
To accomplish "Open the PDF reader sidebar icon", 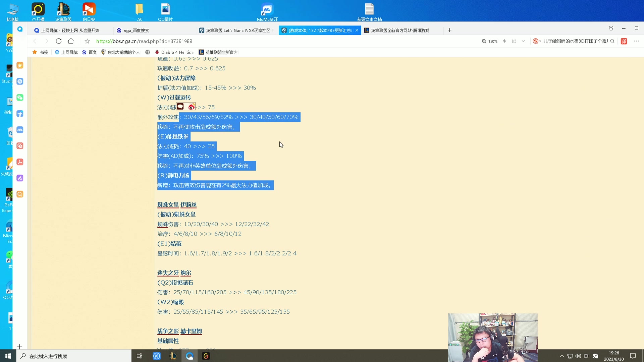I will (x=20, y=162).
